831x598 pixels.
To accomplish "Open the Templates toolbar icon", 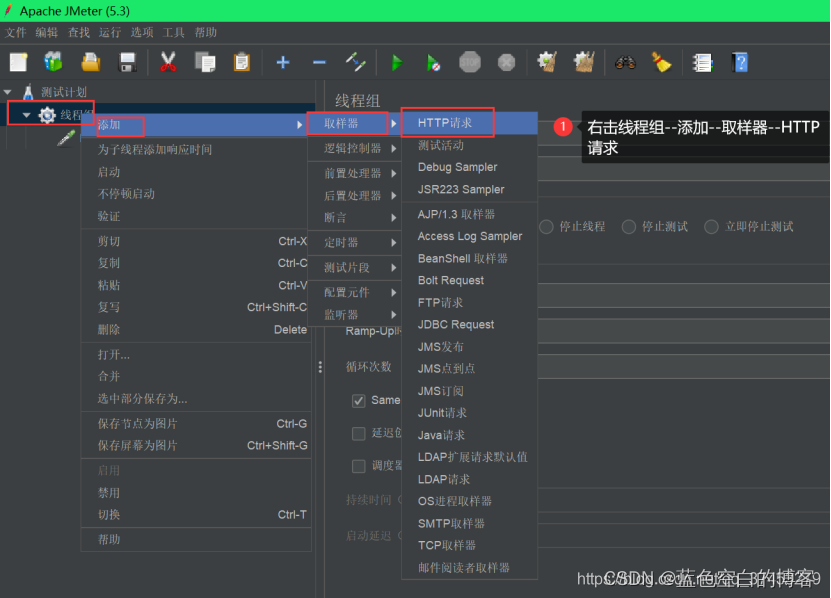I will [54, 63].
